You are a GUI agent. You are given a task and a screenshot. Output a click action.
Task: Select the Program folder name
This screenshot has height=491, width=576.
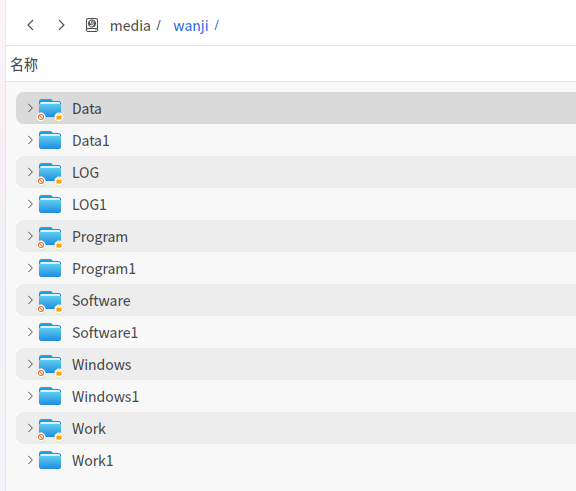click(x=100, y=237)
